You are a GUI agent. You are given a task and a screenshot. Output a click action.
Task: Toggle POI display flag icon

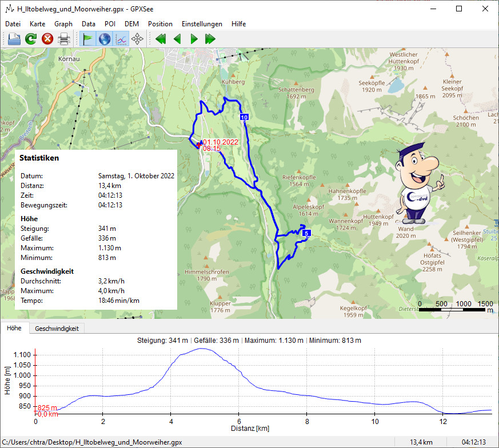click(88, 39)
